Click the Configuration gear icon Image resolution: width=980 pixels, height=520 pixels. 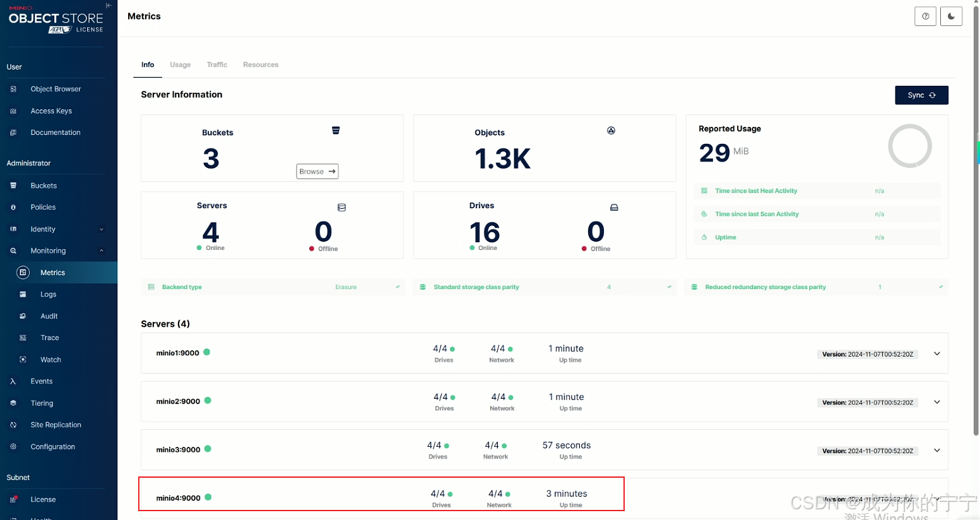click(13, 447)
